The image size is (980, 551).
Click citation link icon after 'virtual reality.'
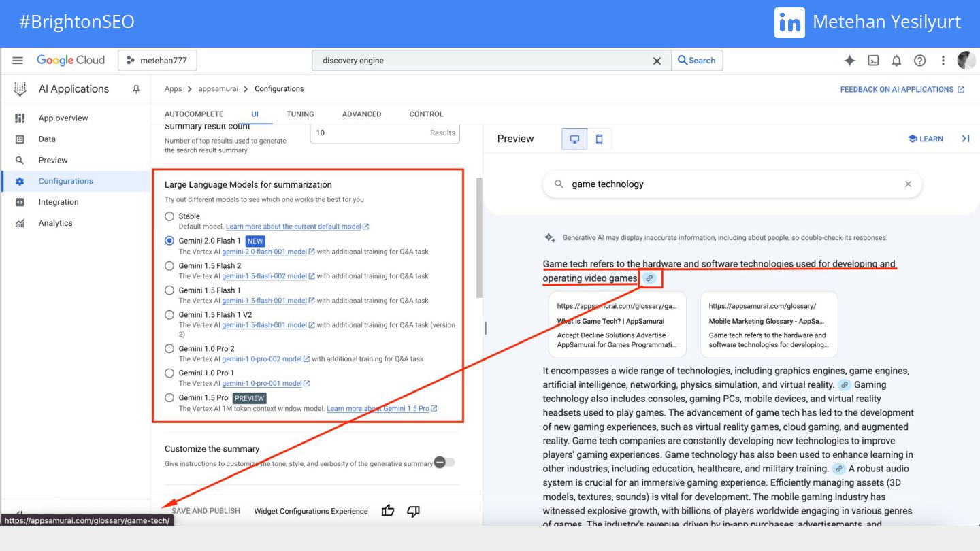point(844,385)
